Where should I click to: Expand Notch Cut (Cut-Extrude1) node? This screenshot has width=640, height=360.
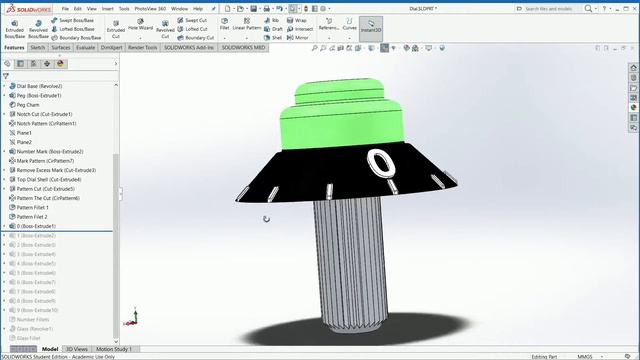pos(4,114)
